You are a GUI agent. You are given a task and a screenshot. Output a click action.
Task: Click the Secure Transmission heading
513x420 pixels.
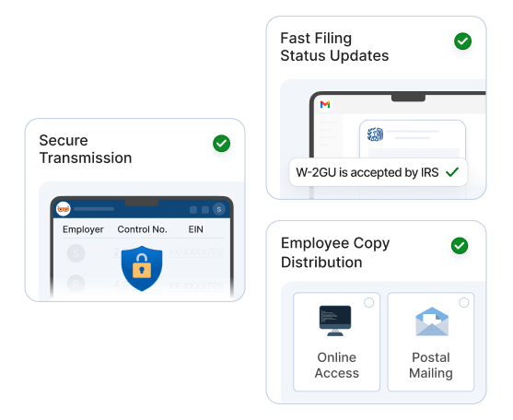coord(86,149)
